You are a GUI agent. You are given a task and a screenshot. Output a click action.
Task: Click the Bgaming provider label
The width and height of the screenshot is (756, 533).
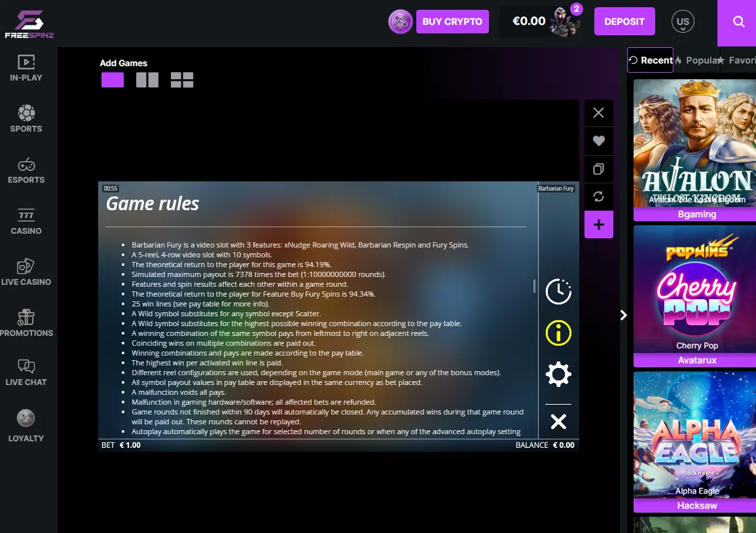[x=696, y=214]
